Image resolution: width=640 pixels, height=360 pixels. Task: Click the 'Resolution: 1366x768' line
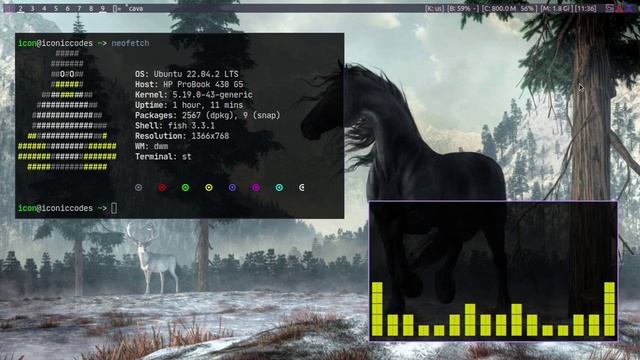(x=182, y=136)
